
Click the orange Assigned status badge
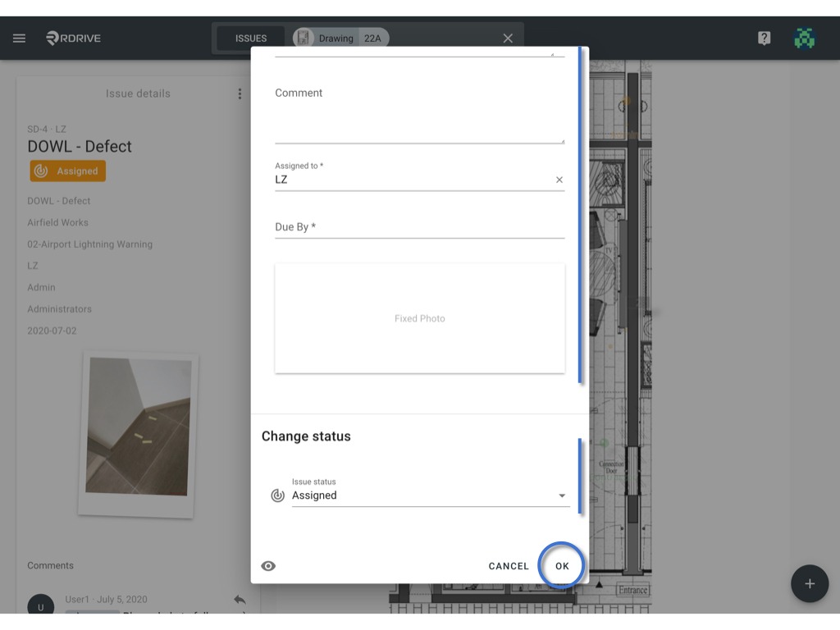pyautogui.click(x=67, y=171)
